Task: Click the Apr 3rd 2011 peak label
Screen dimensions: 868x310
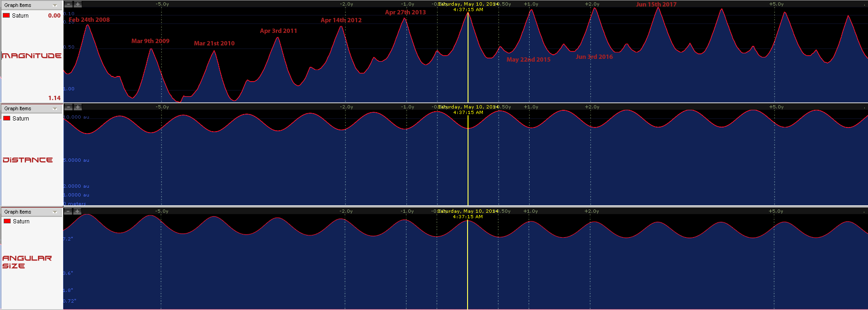Action: (x=278, y=31)
